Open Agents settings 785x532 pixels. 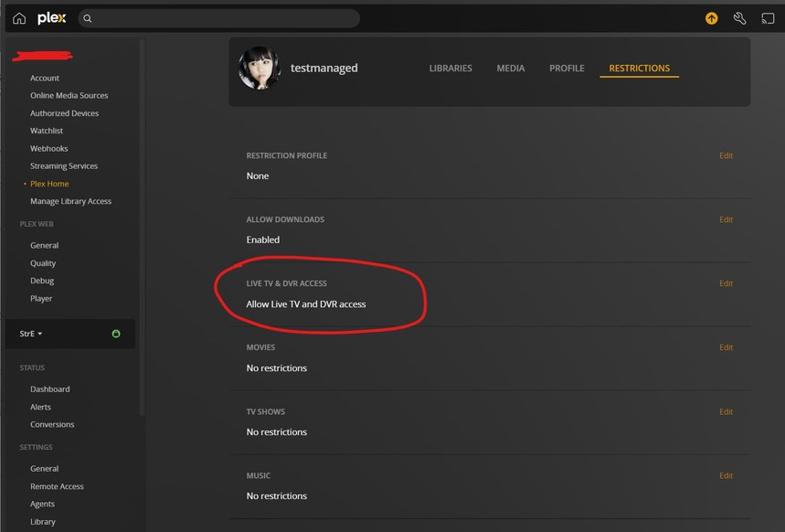pos(42,504)
